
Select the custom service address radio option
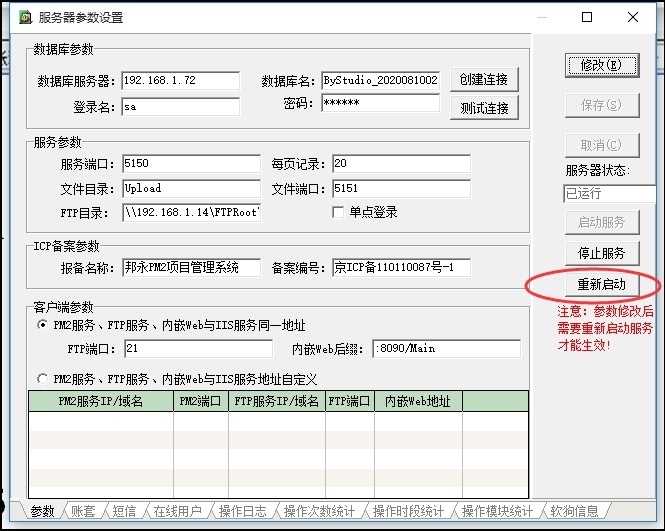tap(42, 379)
